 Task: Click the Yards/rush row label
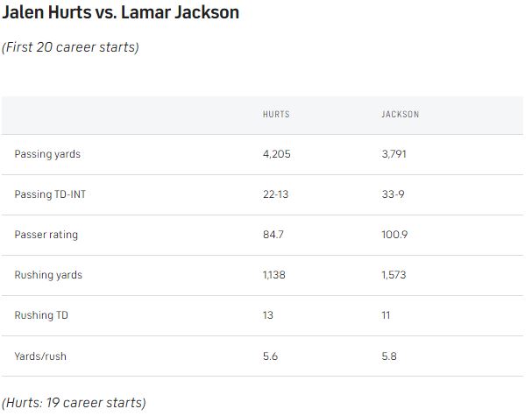pos(40,356)
